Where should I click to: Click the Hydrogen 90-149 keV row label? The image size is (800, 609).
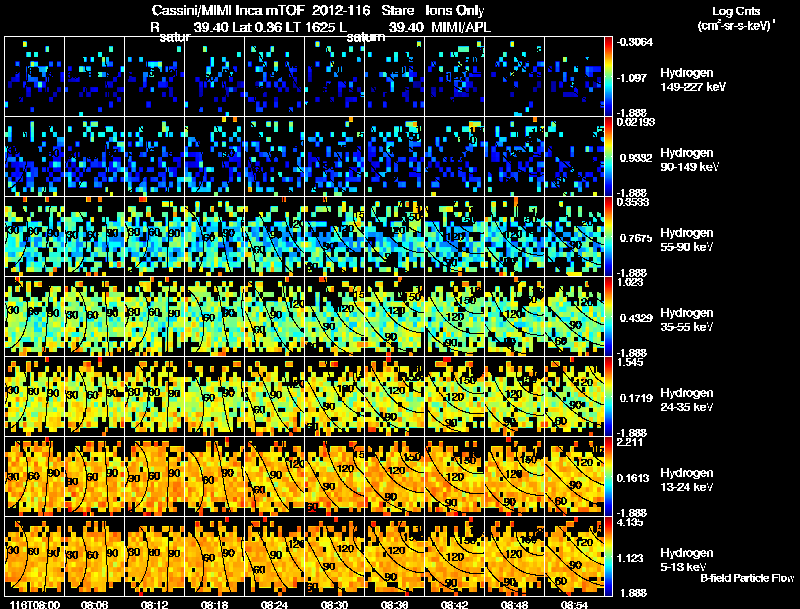689,159
